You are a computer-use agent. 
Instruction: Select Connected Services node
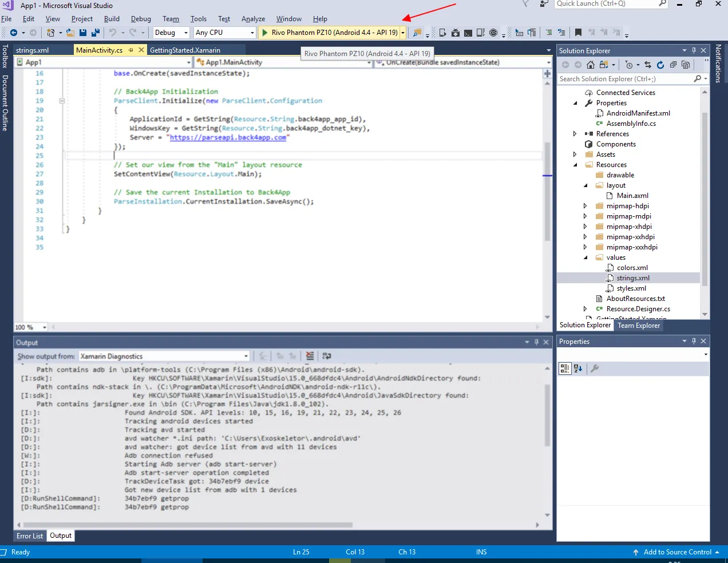[626, 93]
